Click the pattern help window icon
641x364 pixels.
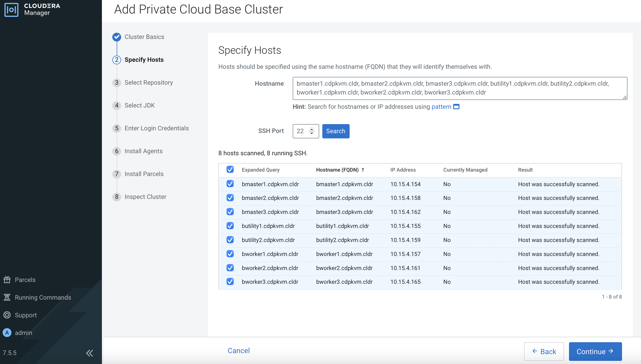pos(456,107)
